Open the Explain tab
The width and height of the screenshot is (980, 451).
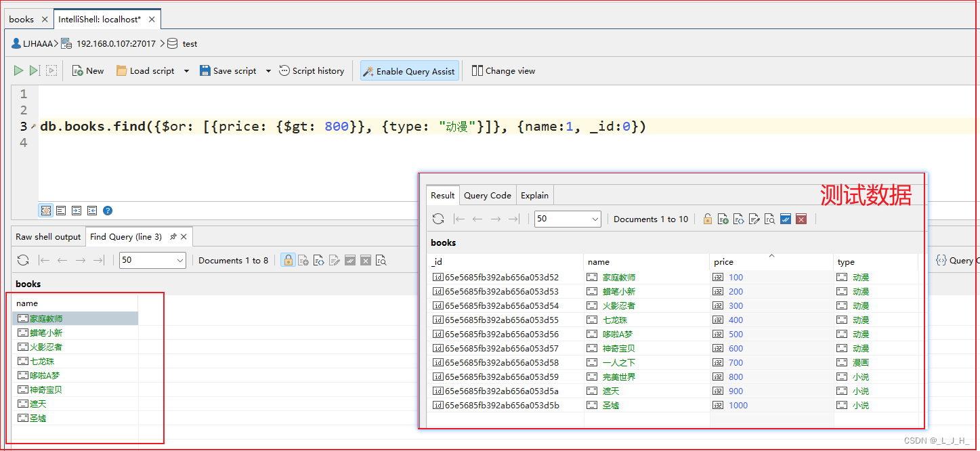point(534,195)
